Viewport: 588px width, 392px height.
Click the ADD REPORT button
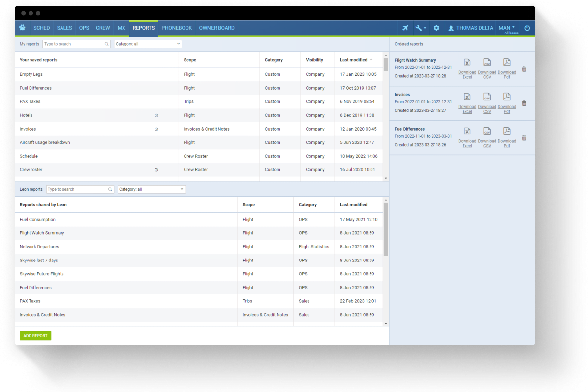tap(35, 335)
